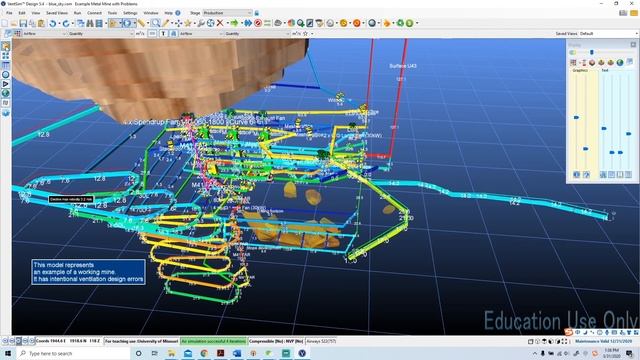Click the Undo arrow icon

pos(52,23)
